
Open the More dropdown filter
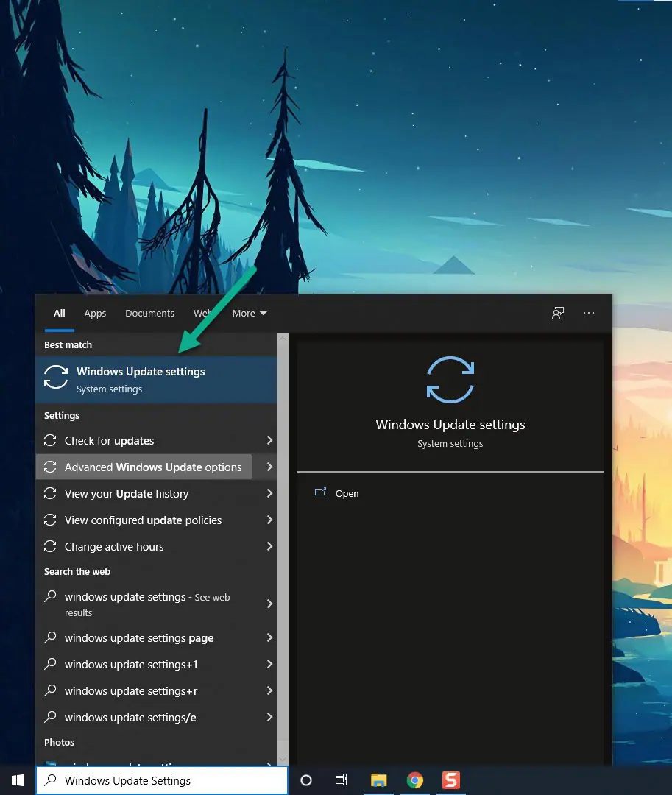(x=250, y=314)
